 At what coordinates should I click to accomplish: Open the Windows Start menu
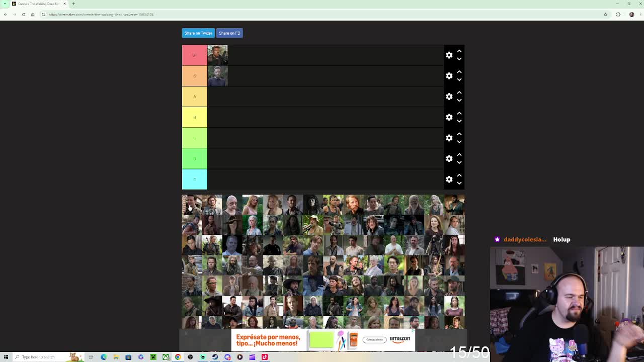tap(6, 357)
